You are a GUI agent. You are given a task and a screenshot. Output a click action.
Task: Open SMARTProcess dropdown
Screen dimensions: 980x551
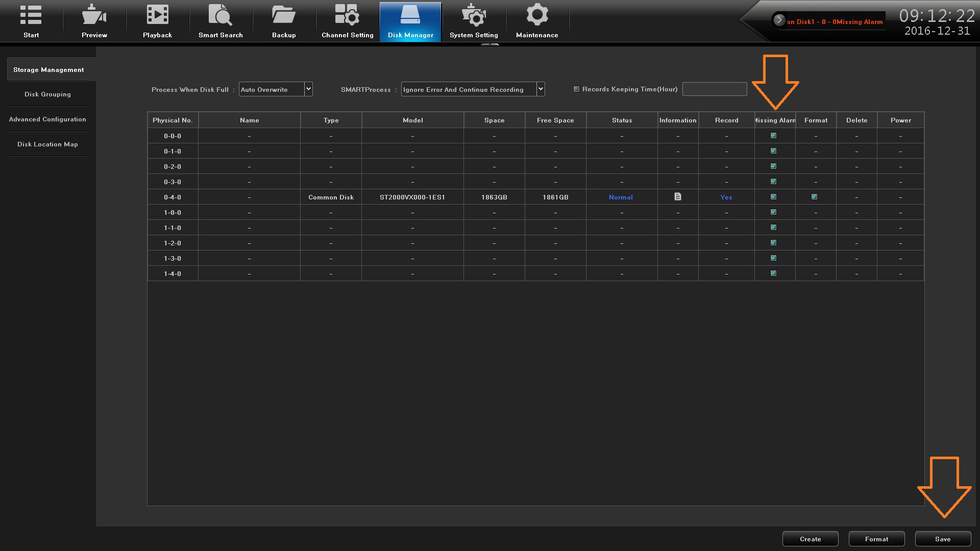coord(473,89)
